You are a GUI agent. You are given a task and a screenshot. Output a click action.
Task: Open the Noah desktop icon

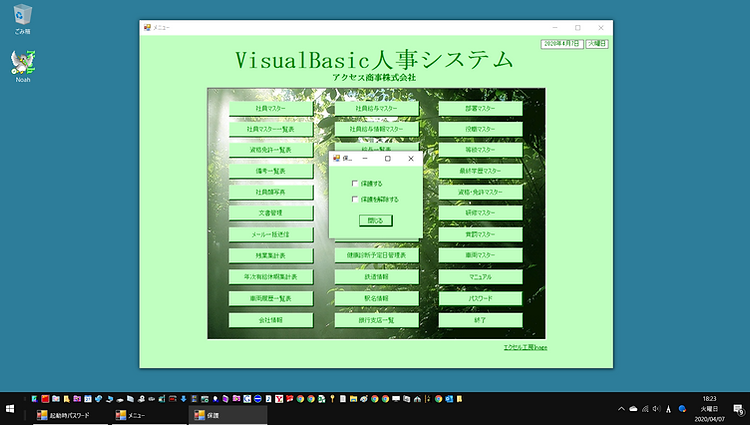(22, 66)
